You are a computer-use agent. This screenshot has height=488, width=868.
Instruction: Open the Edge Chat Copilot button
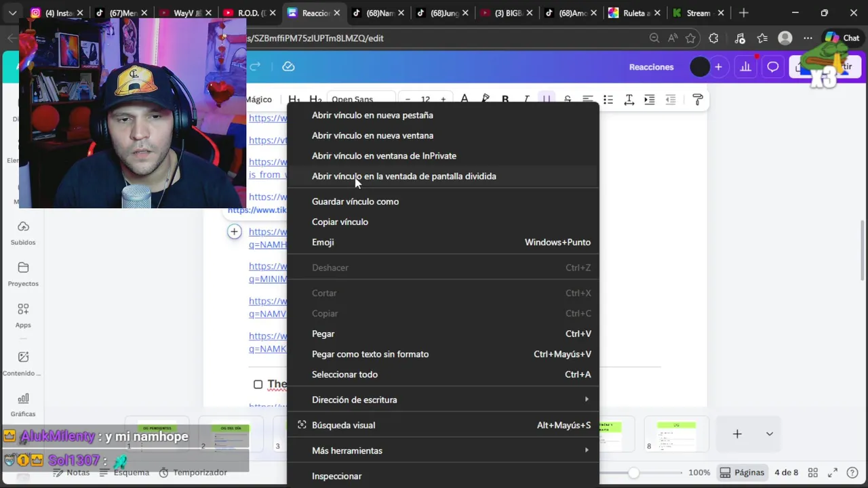tap(841, 38)
